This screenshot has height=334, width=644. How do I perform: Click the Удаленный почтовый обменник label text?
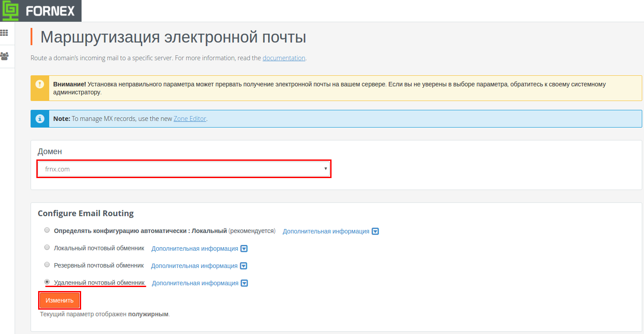coord(99,283)
